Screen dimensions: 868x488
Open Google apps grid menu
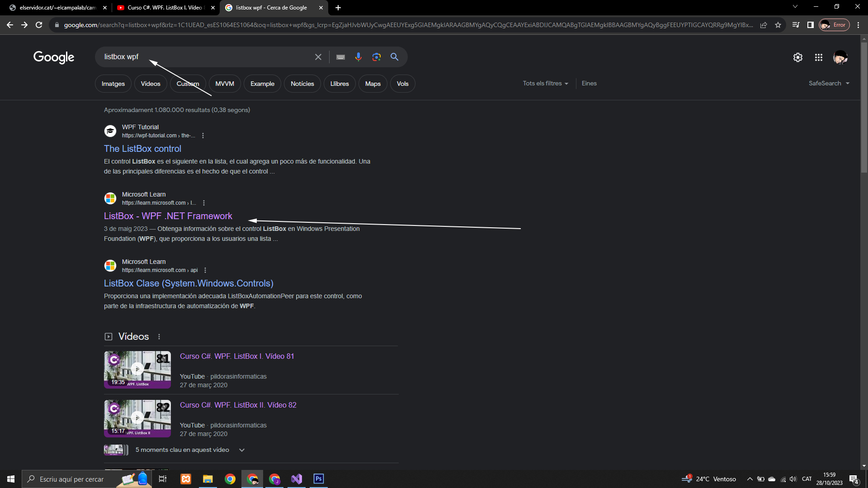pos(818,57)
